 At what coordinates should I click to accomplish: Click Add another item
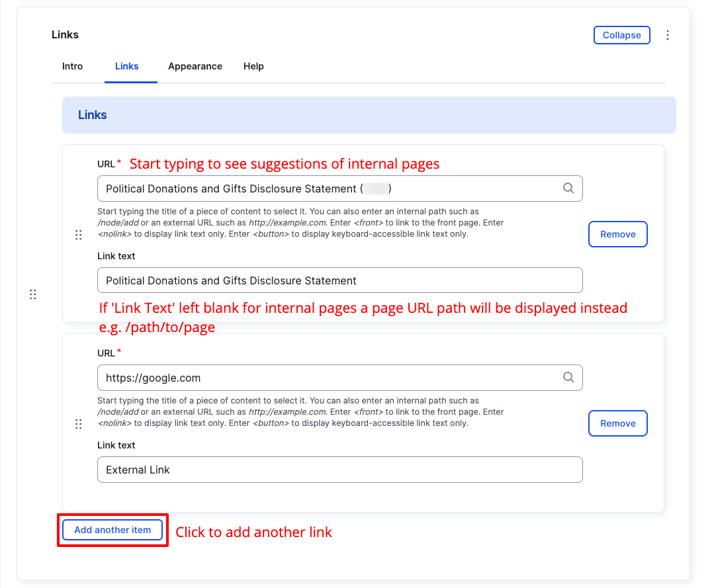coord(112,530)
